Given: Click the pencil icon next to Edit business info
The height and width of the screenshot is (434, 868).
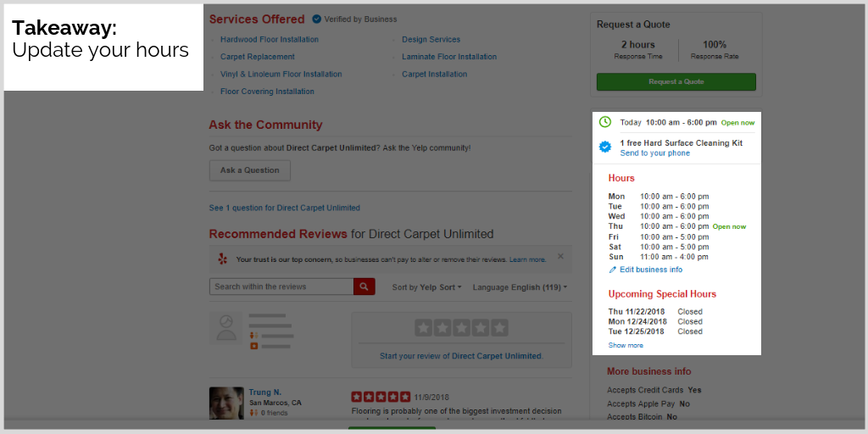Looking at the screenshot, I should [x=612, y=270].
